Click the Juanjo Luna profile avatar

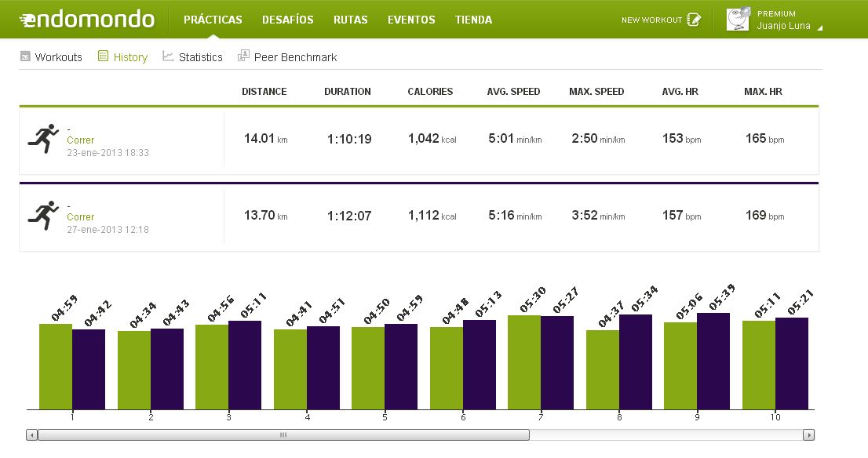point(738,20)
